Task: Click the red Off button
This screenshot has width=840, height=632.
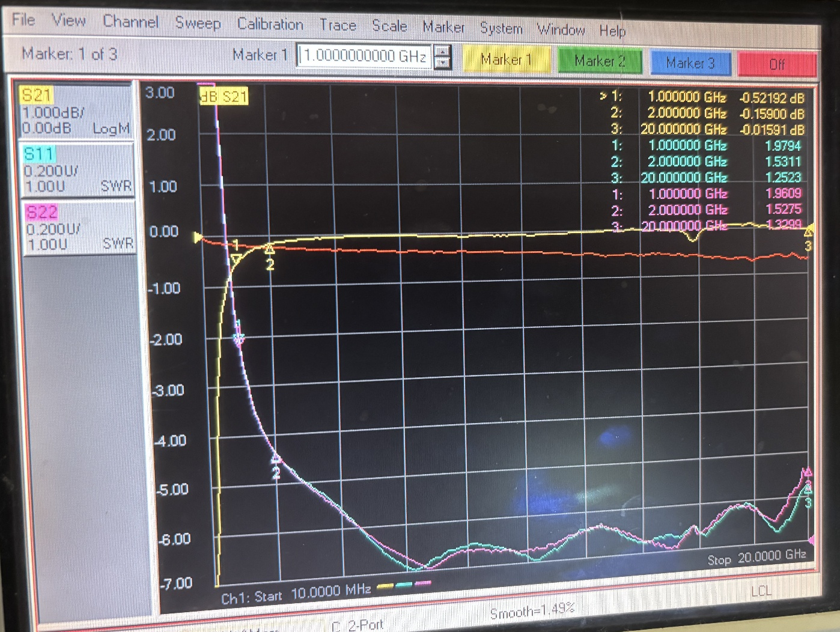Action: 777,64
